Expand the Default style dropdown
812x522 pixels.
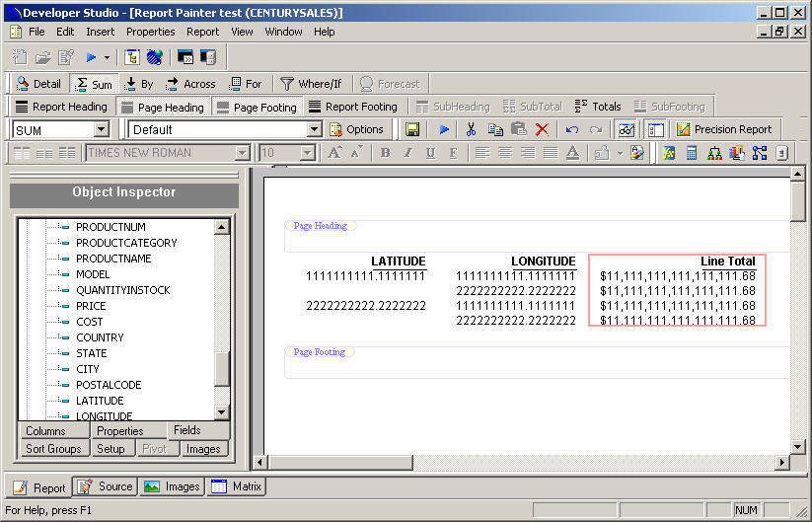coord(314,129)
